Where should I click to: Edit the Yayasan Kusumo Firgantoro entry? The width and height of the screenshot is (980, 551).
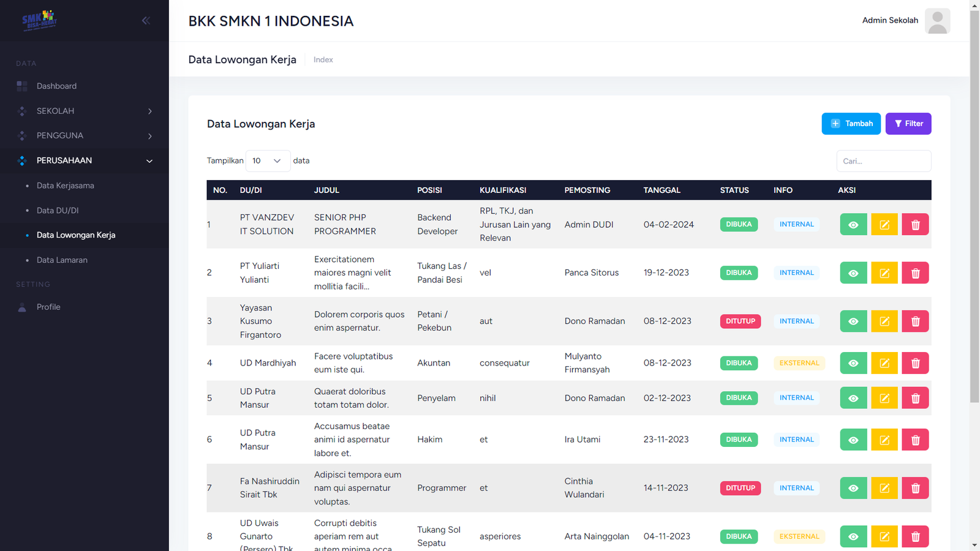click(x=884, y=321)
